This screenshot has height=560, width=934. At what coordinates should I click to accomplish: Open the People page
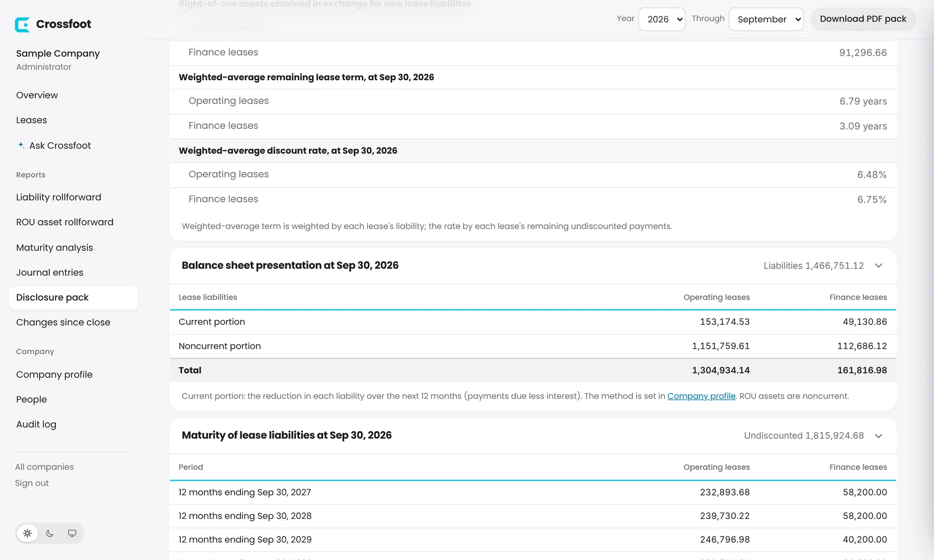[x=31, y=399]
